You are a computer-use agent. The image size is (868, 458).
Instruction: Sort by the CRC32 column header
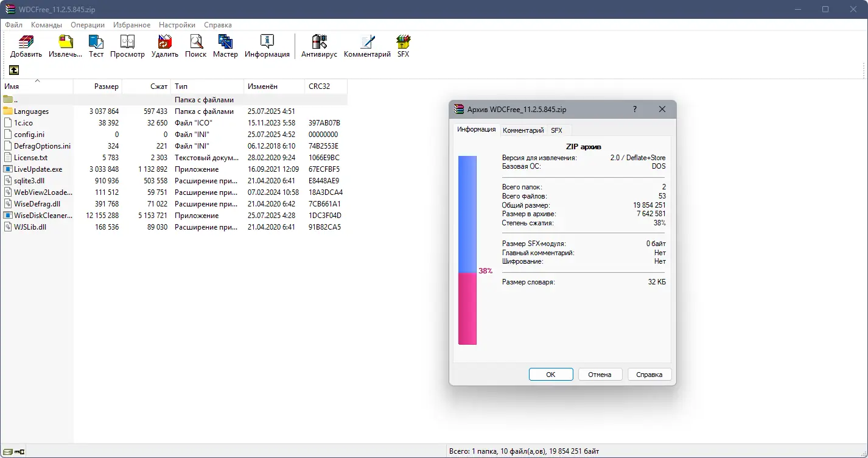(326, 86)
